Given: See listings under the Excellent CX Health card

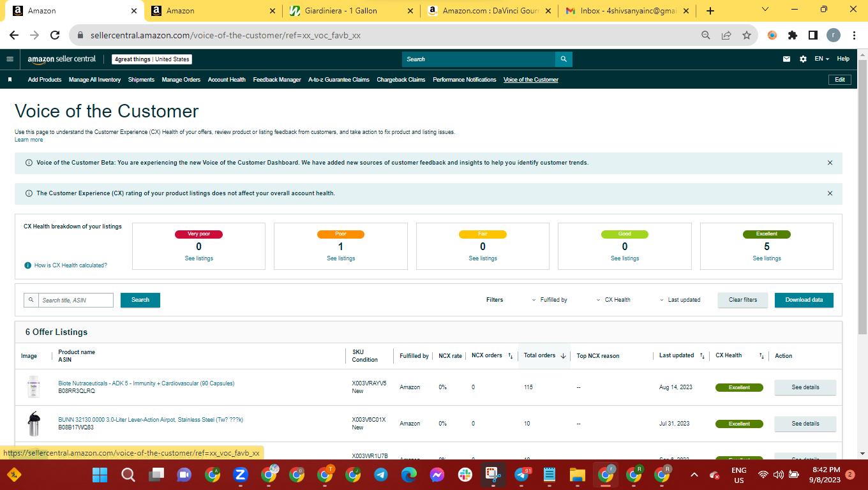Looking at the screenshot, I should 767,258.
